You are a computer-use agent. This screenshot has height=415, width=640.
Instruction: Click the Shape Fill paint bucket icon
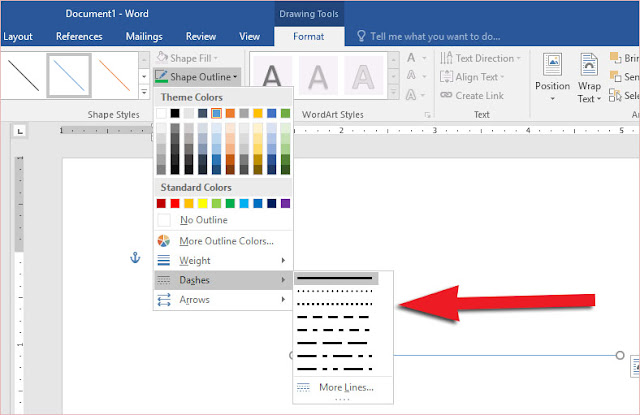pyautogui.click(x=162, y=58)
